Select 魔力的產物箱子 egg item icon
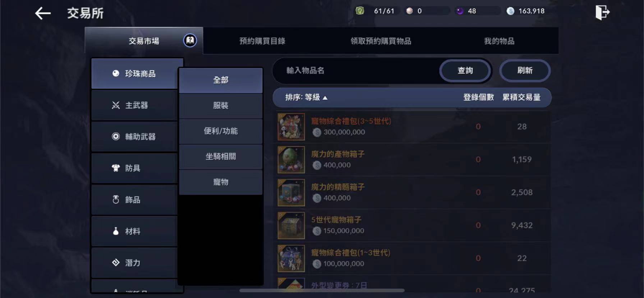This screenshot has height=298, width=644. (291, 159)
